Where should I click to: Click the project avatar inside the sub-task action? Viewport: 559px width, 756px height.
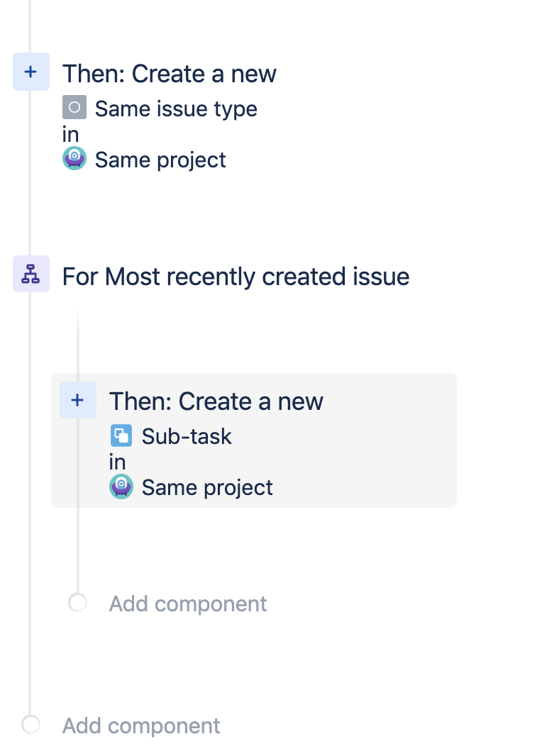(x=121, y=487)
